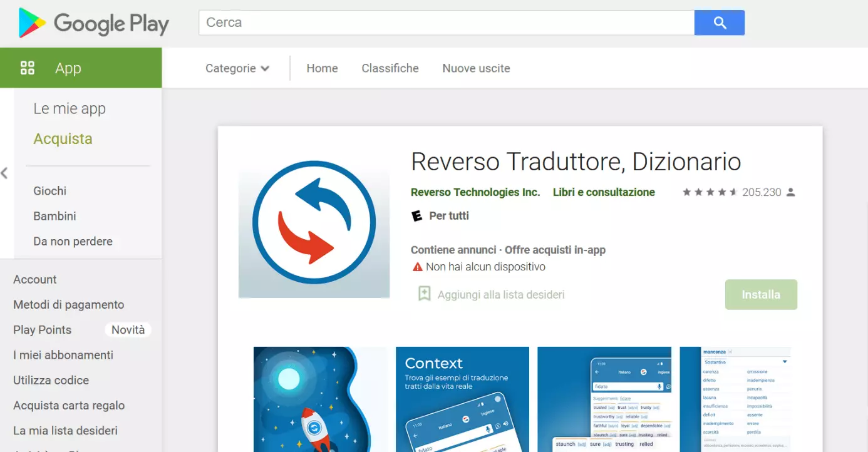Open the Categorie dropdown
This screenshot has width=868, height=452.
(x=237, y=68)
